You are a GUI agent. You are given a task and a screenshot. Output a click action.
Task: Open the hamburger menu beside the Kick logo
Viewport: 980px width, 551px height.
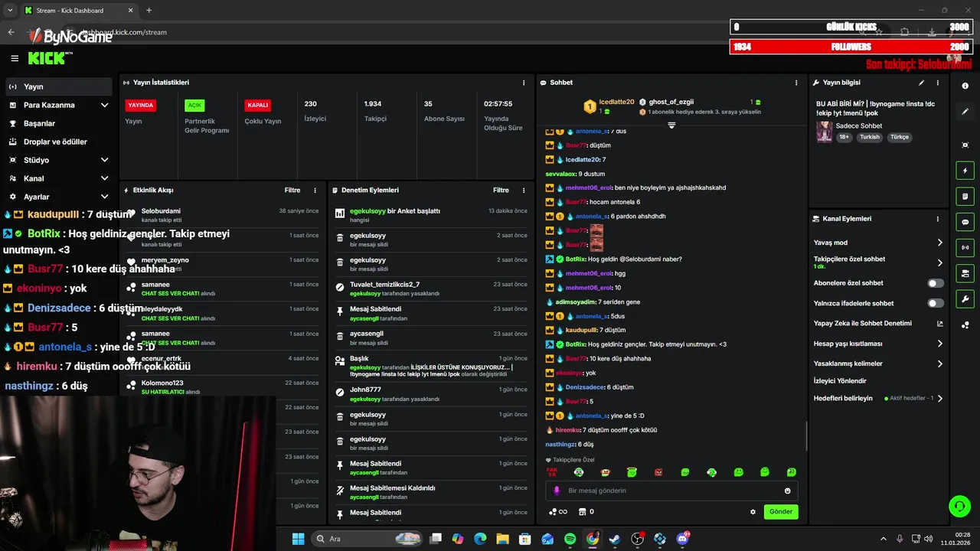pyautogui.click(x=15, y=58)
